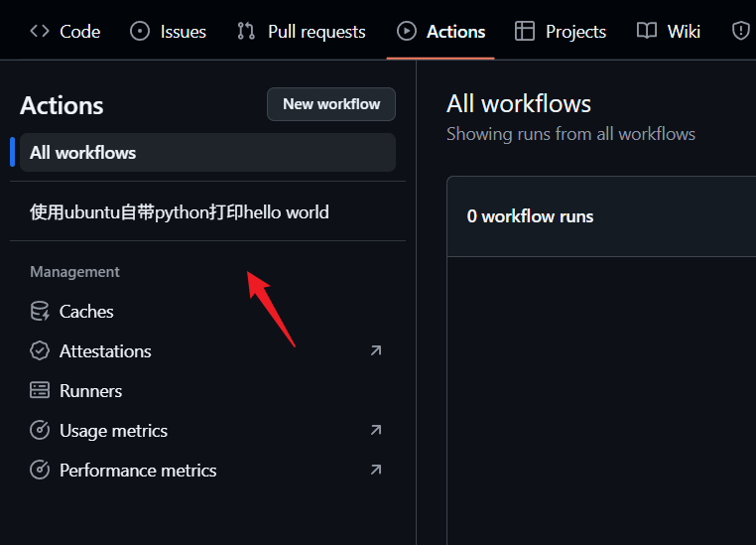Click the Attestations verified badge icon
The image size is (756, 545).
coord(40,351)
